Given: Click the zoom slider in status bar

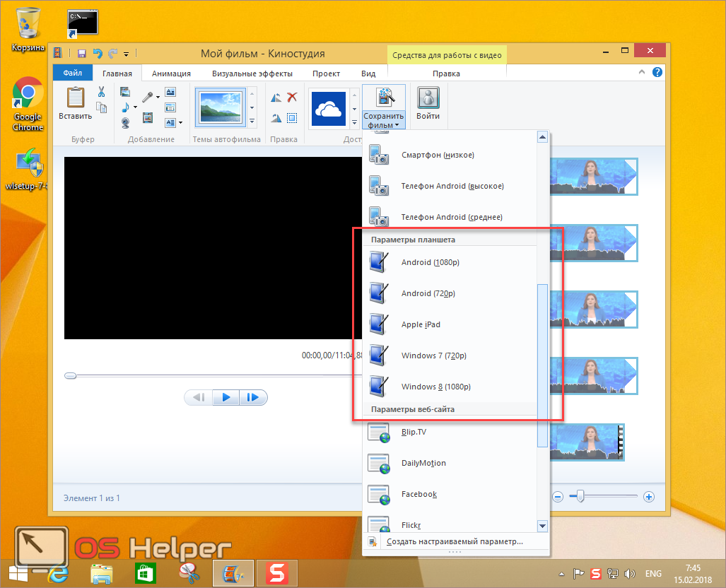Looking at the screenshot, I should (x=580, y=497).
